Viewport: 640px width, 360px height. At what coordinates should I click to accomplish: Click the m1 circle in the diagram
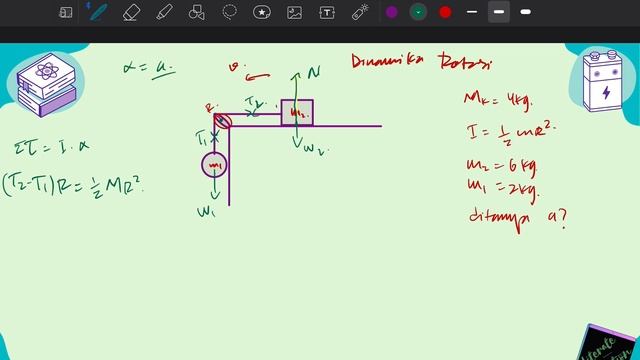[214, 165]
